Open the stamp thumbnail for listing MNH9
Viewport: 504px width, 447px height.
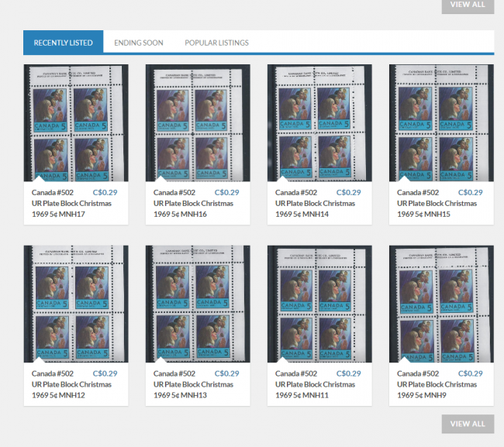coord(441,304)
